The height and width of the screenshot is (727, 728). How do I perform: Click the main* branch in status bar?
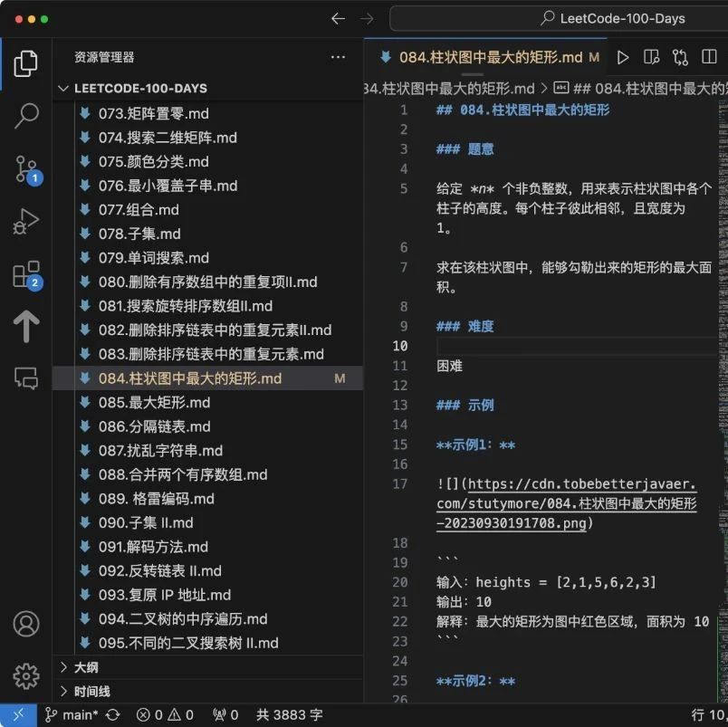pyautogui.click(x=72, y=715)
